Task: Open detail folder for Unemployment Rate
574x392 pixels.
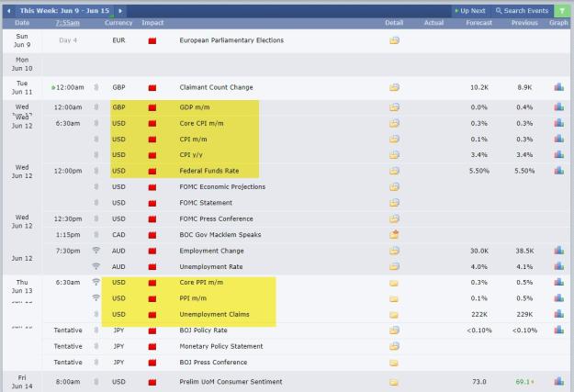Action: [x=394, y=266]
